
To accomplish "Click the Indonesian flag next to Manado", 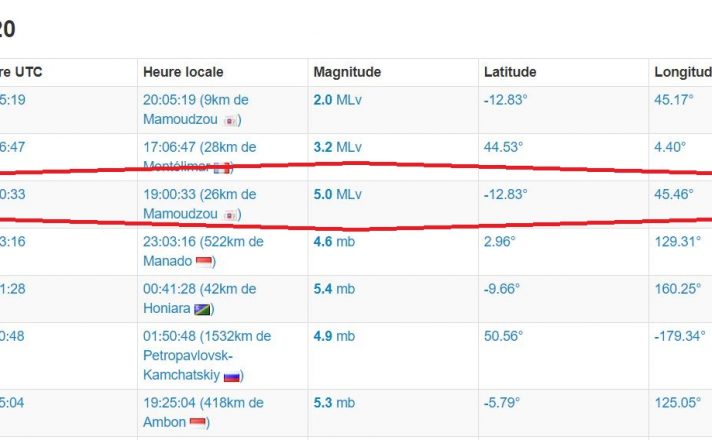I will pyautogui.click(x=203, y=262).
